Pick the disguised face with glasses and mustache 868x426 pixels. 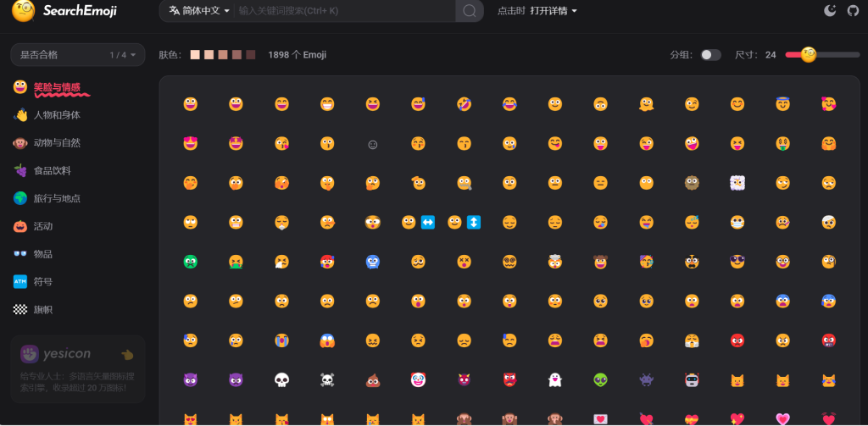tap(692, 262)
